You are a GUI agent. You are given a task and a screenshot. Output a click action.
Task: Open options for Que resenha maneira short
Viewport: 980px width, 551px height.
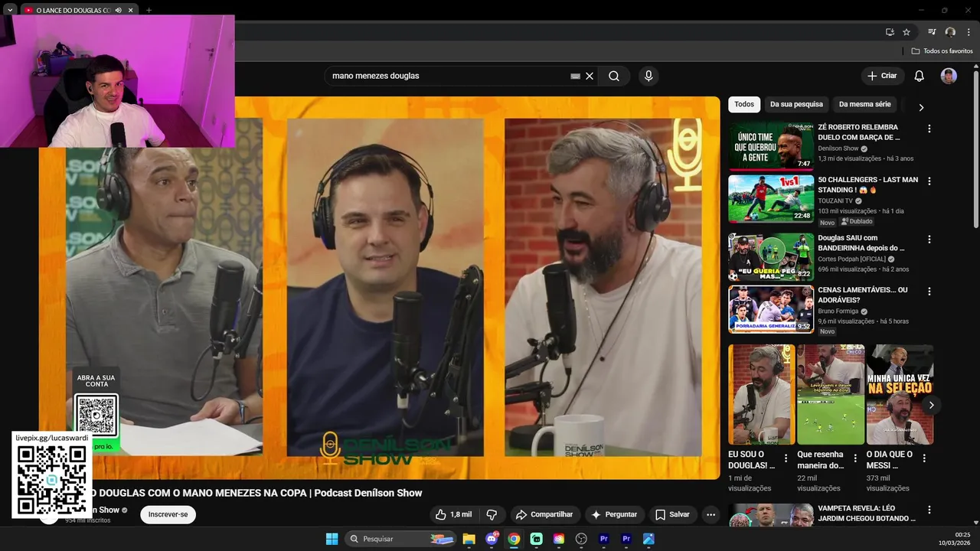tap(854, 458)
